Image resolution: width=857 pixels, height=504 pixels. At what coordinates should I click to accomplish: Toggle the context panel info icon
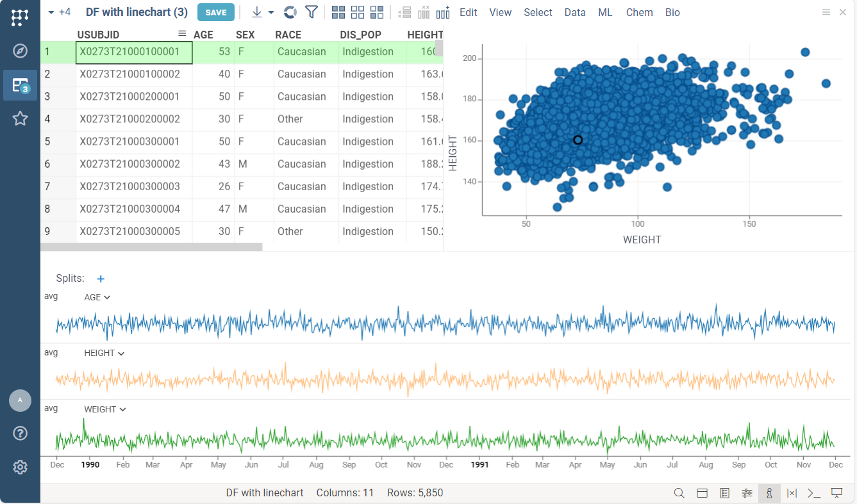coord(769,493)
